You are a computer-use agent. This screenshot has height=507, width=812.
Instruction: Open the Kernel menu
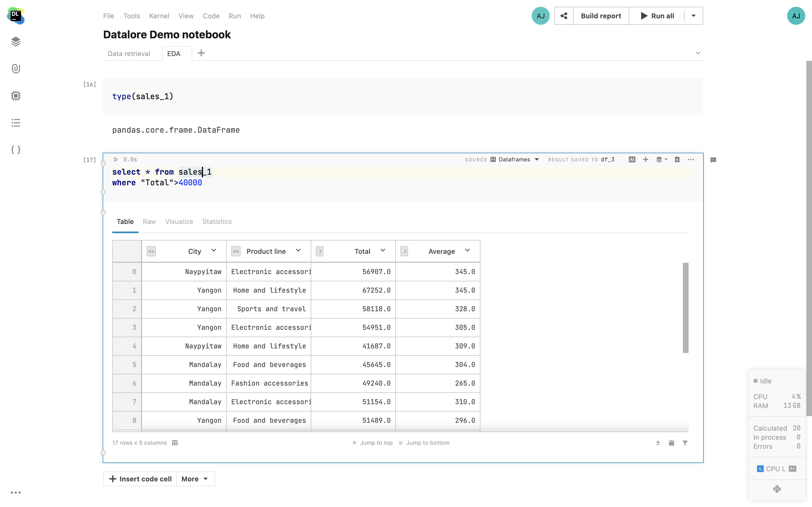(x=159, y=16)
